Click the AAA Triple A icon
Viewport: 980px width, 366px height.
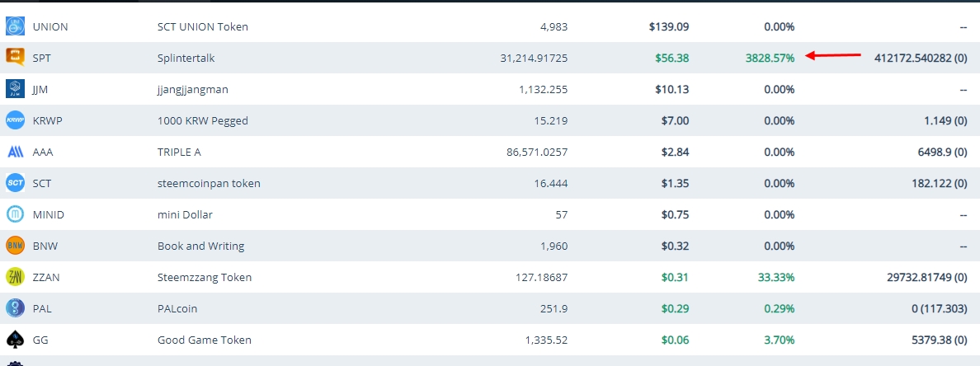(15, 152)
